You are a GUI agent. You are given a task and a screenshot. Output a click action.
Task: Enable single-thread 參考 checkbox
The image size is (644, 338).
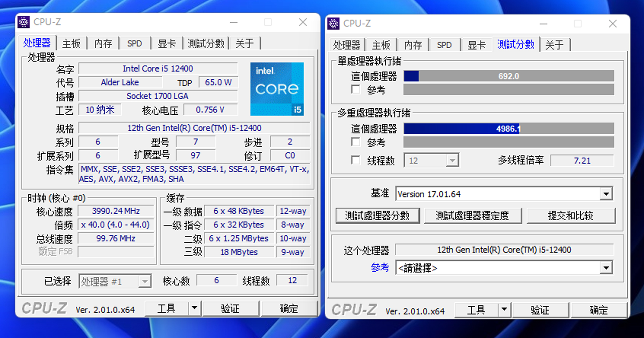click(356, 89)
